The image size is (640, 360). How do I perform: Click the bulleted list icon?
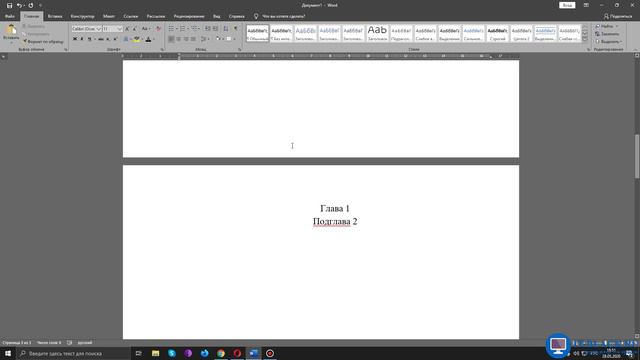click(171, 29)
